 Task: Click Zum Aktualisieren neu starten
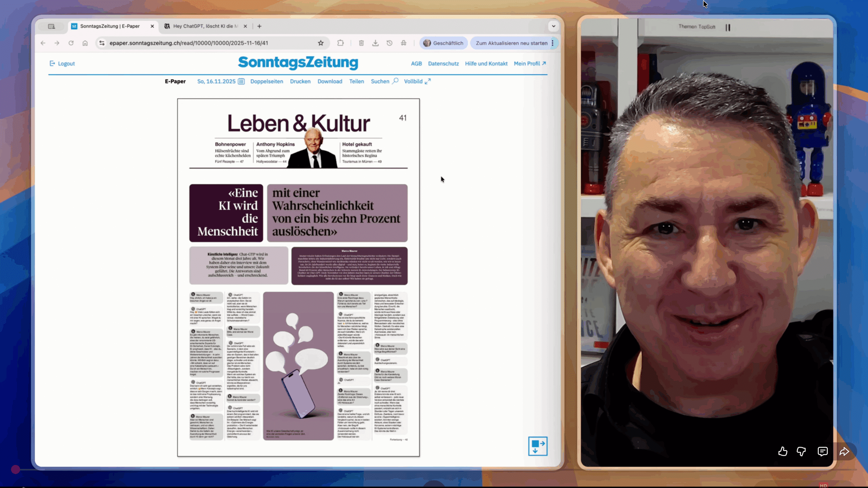click(x=511, y=43)
